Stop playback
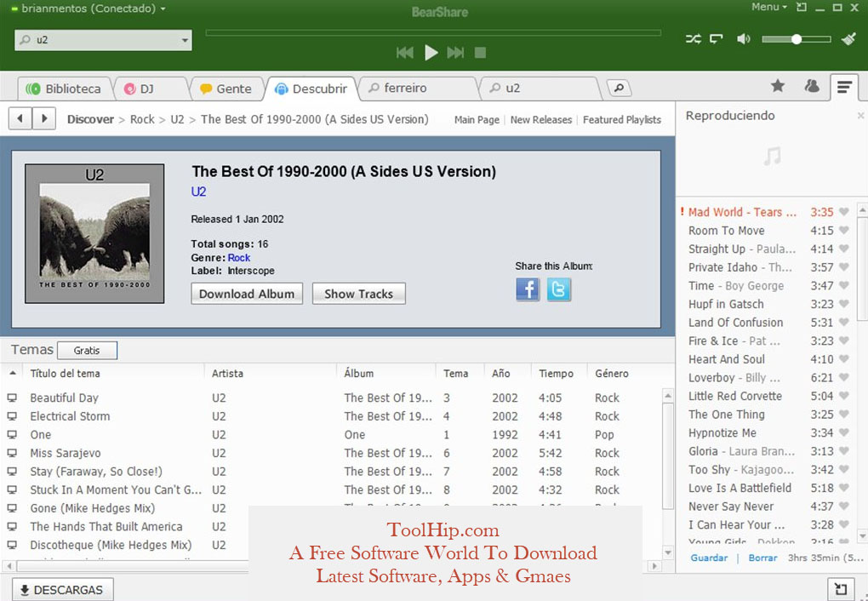The image size is (868, 601). [x=481, y=53]
